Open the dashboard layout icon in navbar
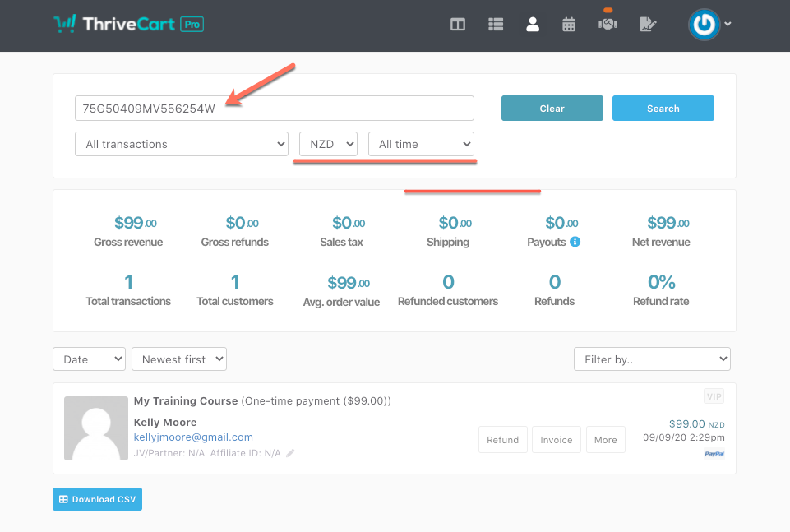The height and width of the screenshot is (532, 790). point(457,24)
